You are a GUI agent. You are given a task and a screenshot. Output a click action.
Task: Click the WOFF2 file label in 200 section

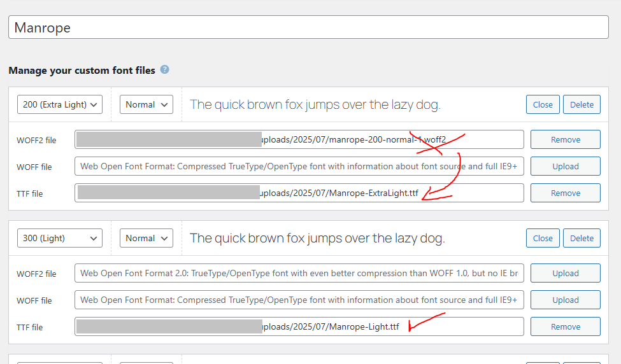click(36, 140)
